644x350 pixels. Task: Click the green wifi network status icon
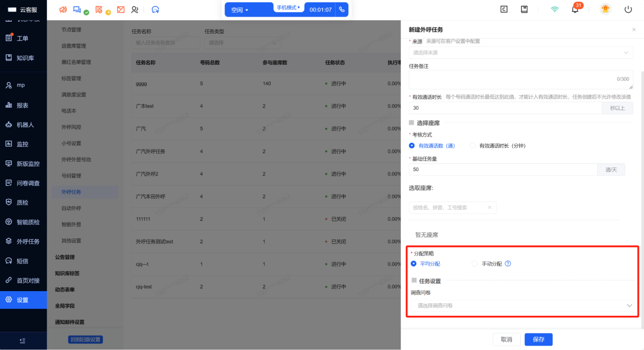point(554,9)
